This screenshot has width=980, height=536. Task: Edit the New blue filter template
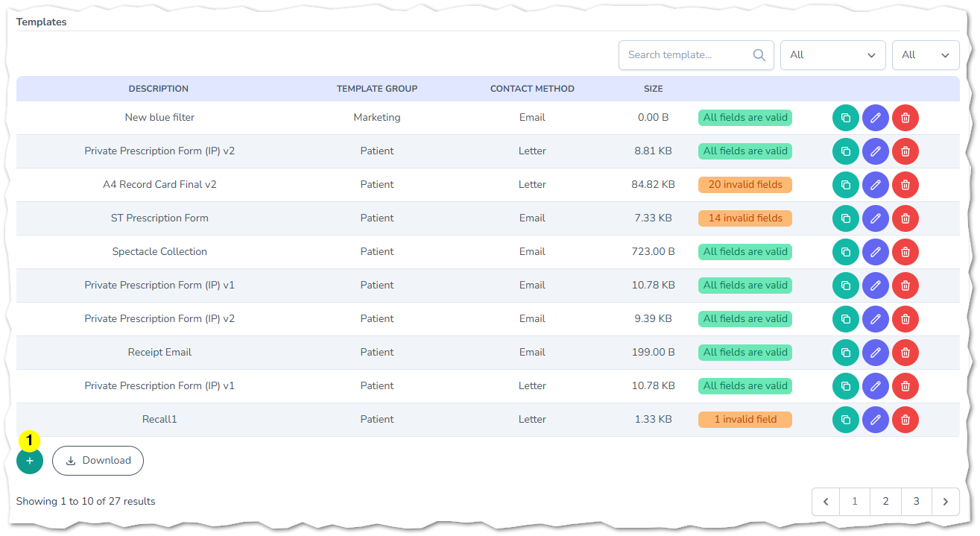[x=876, y=118]
